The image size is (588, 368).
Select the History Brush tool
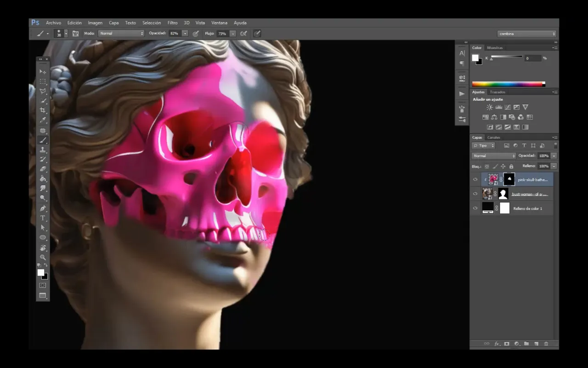point(43,159)
